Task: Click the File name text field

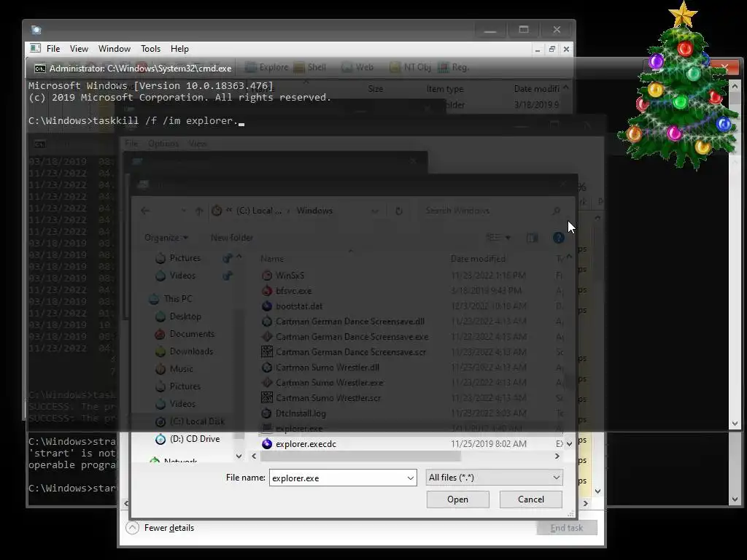Action: pyautogui.click(x=337, y=478)
